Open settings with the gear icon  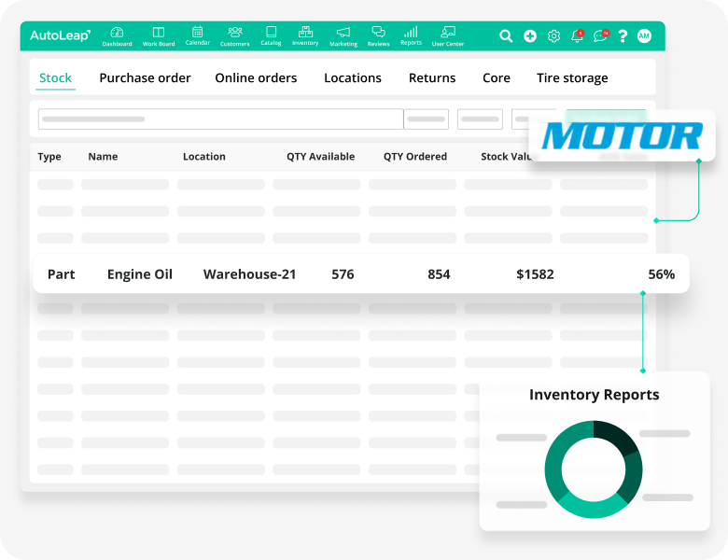click(x=553, y=36)
